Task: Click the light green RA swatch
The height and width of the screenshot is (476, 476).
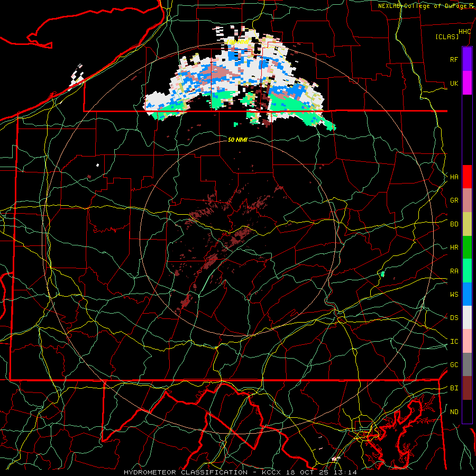Action: (467, 271)
